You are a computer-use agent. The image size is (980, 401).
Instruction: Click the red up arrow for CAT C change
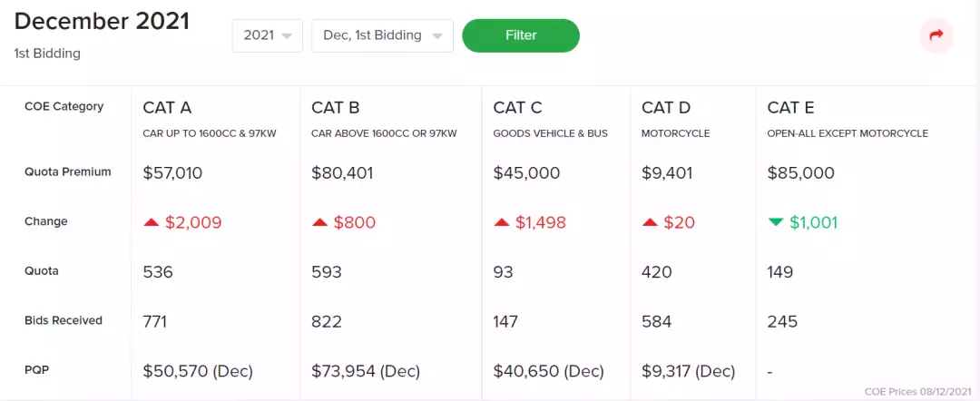pos(502,222)
